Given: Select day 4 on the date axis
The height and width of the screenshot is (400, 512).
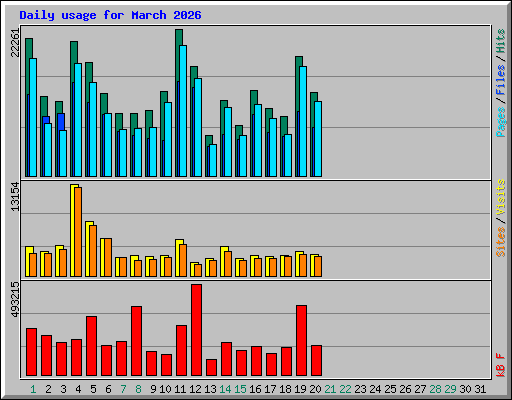Looking at the screenshot, I should tap(78, 389).
